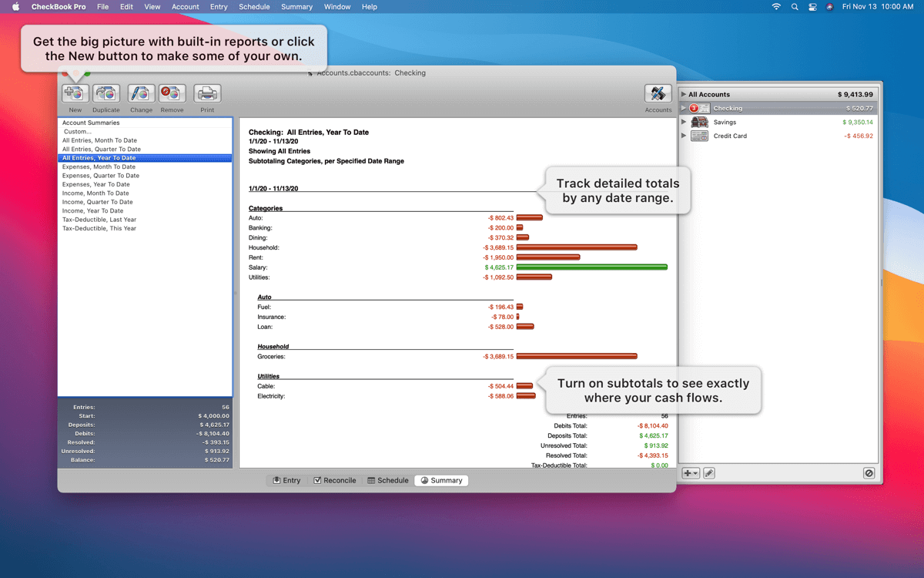The width and height of the screenshot is (924, 578).
Task: Open the Account menu
Action: point(186,7)
